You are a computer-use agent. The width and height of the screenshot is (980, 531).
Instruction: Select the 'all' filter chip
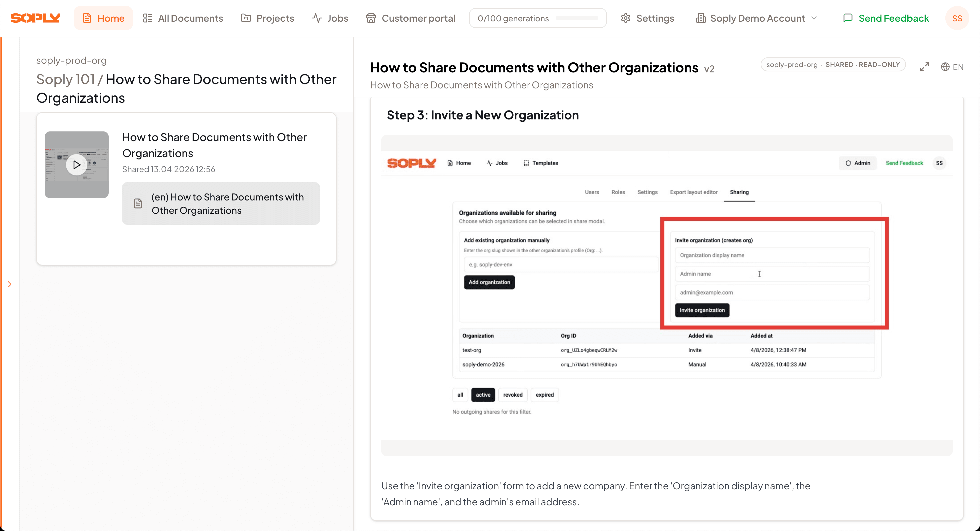point(460,395)
